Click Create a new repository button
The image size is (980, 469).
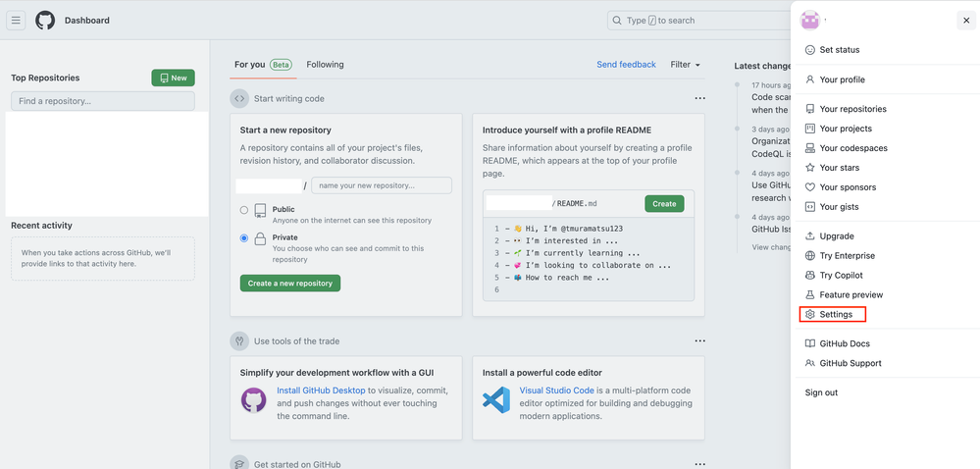click(x=290, y=284)
